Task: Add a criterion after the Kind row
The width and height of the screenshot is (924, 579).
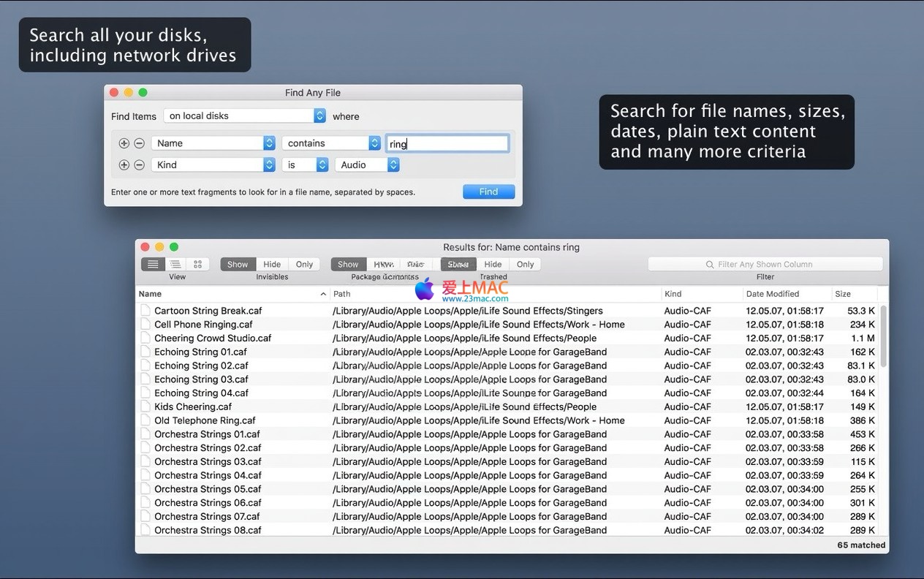Action: pos(124,165)
